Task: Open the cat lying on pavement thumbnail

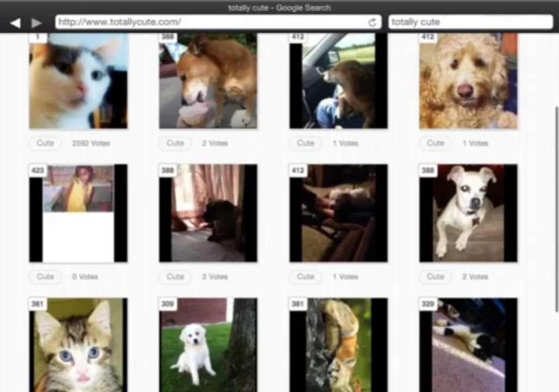Action: click(x=468, y=345)
